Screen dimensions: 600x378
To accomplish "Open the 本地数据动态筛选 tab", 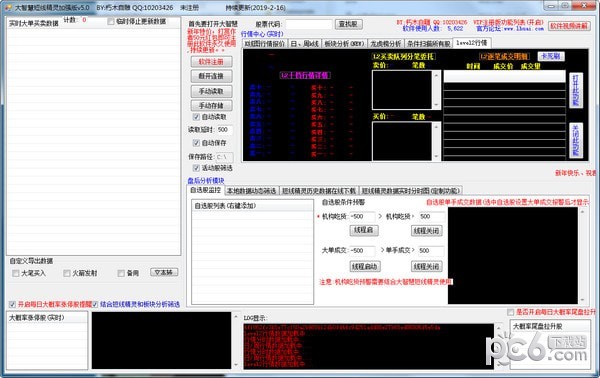I will click(x=251, y=191).
